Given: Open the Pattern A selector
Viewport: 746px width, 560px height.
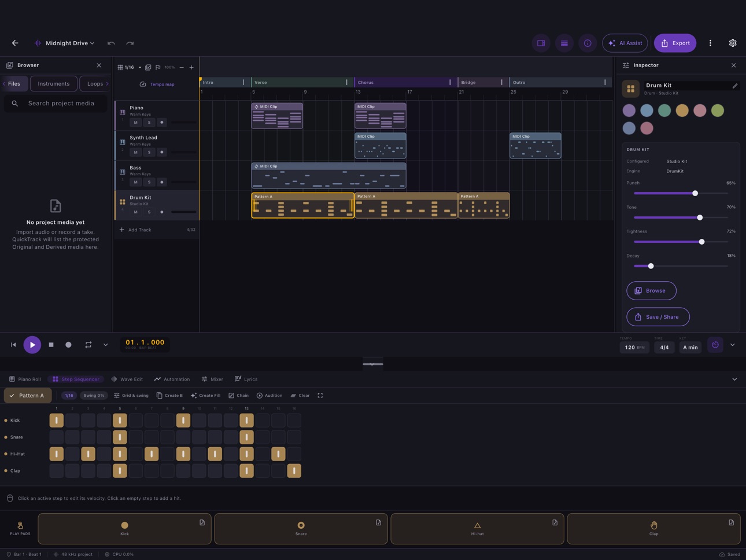Looking at the screenshot, I should (x=28, y=396).
